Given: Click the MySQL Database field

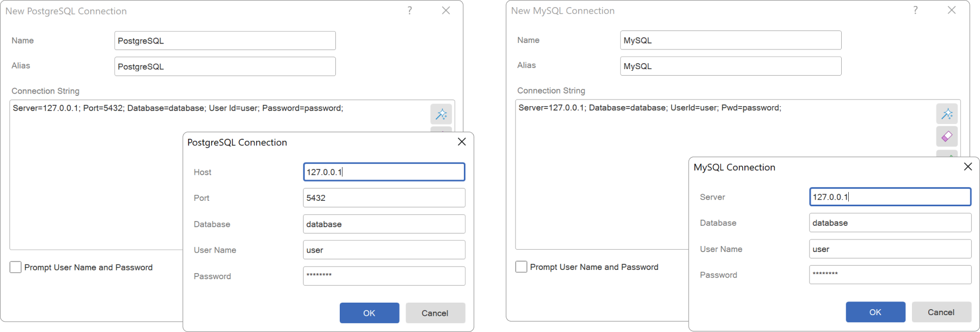Looking at the screenshot, I should [x=890, y=223].
